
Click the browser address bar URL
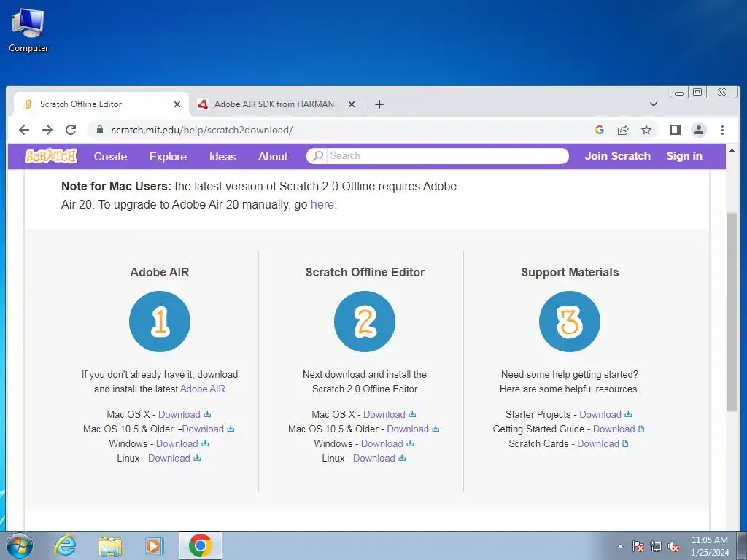(x=202, y=130)
